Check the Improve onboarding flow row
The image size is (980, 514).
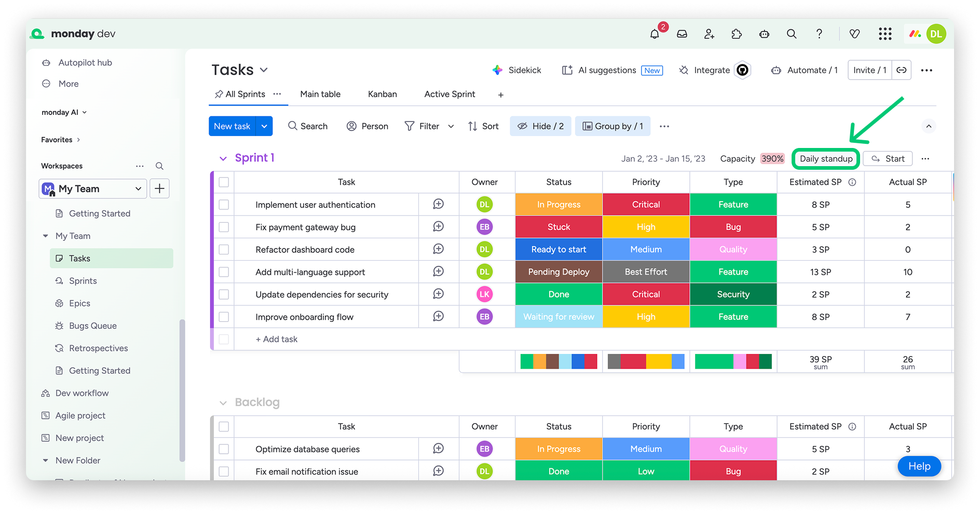(224, 317)
